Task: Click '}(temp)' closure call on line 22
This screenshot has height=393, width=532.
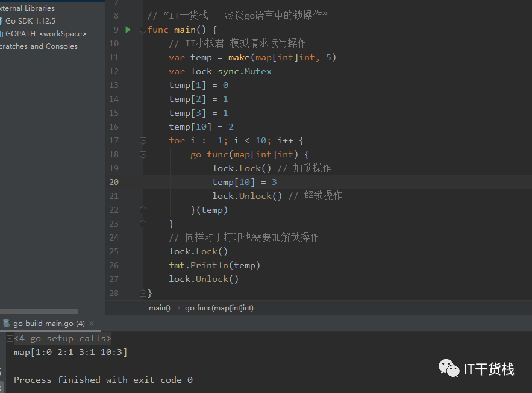Action: 209,210
